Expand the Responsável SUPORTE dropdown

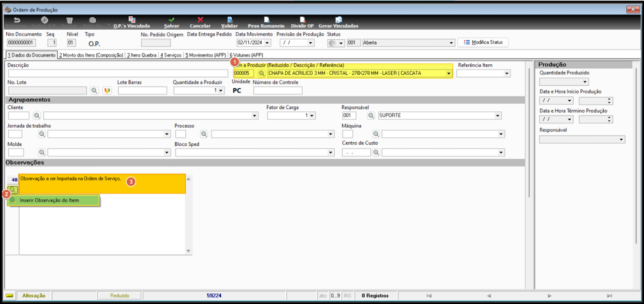[498, 116]
